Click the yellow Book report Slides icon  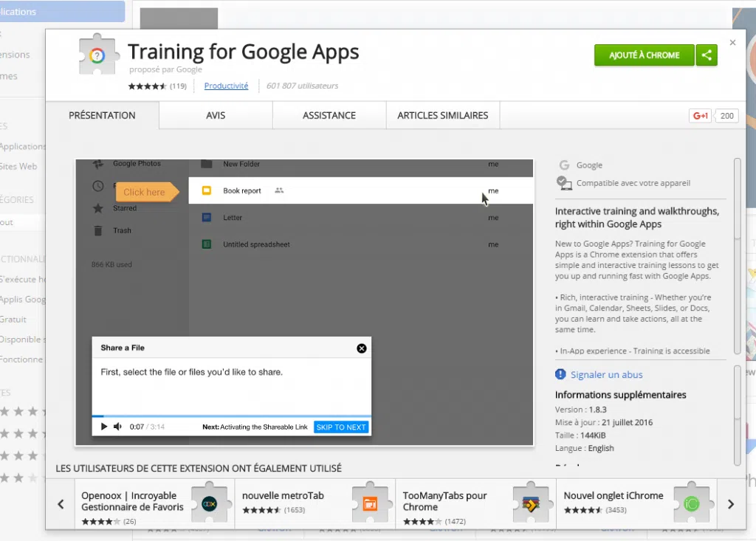(207, 190)
